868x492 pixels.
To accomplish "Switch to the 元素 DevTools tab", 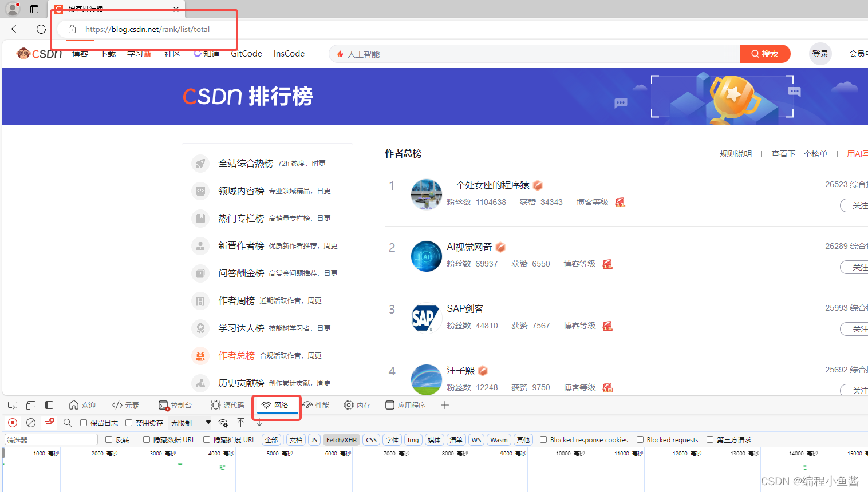I will [125, 405].
